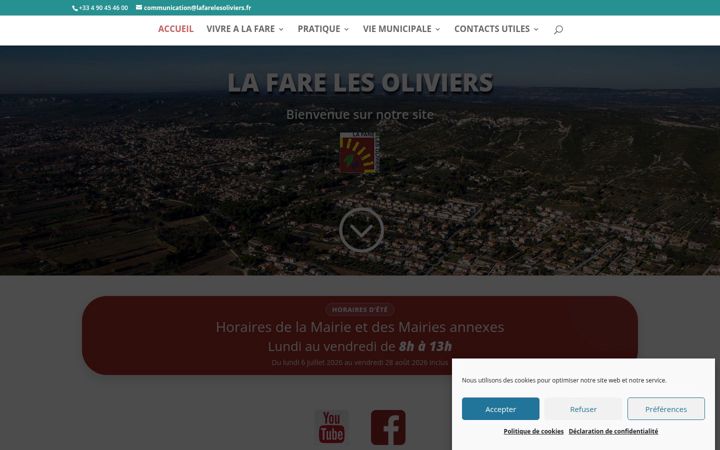Open the ACCUEIL menu item
The image size is (720, 450).
point(176,29)
